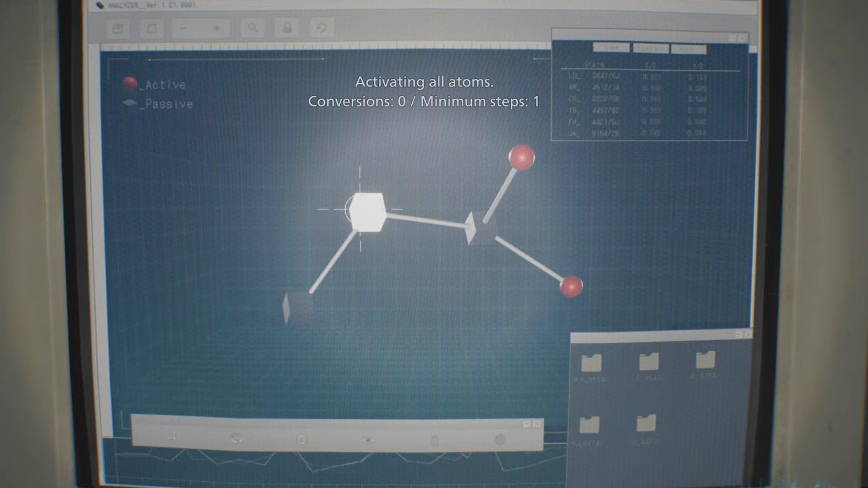Click the copy document toolbar icon

click(152, 28)
